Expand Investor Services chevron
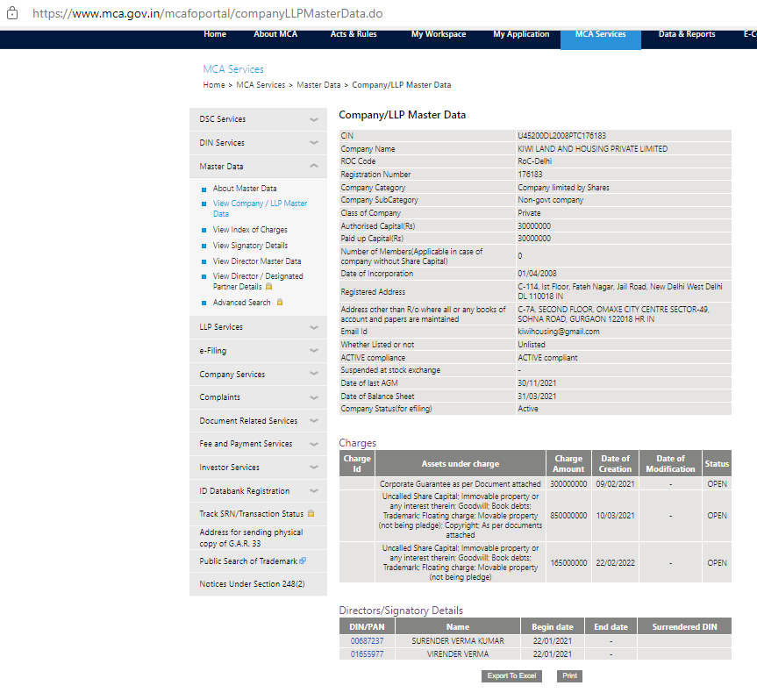Image resolution: width=757 pixels, height=700 pixels. (314, 468)
